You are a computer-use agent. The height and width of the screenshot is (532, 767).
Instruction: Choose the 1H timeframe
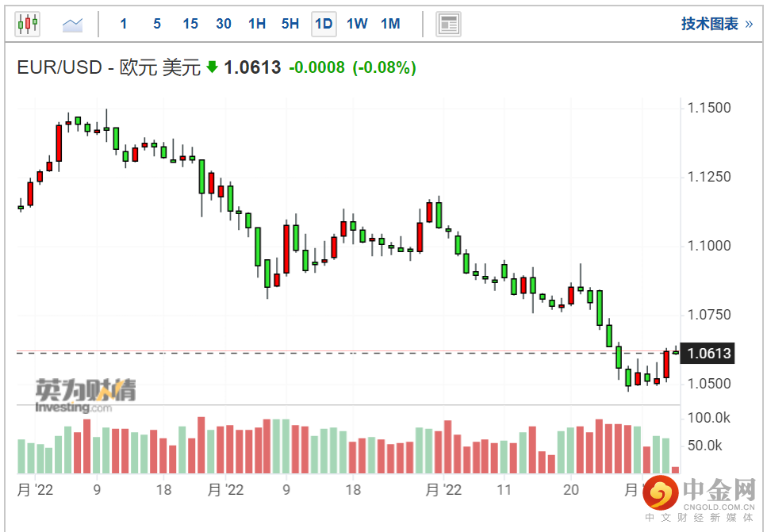[x=257, y=24]
